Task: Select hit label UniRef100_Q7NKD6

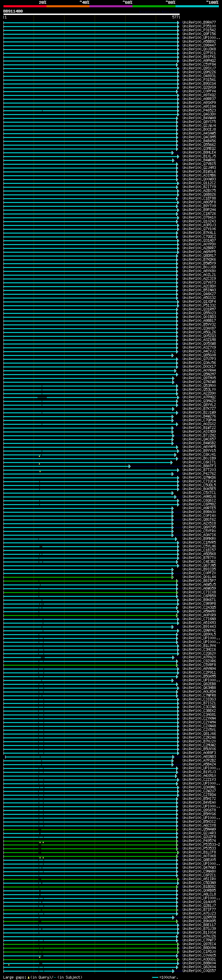Action: click(x=199, y=477)
